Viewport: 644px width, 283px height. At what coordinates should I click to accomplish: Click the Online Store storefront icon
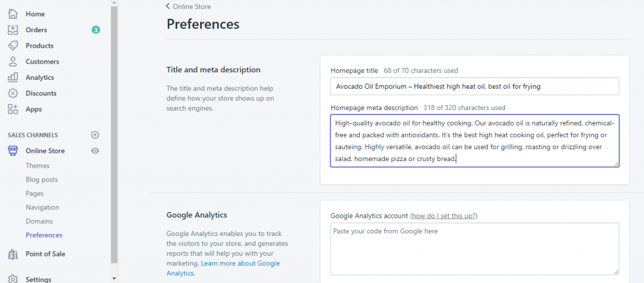pos(13,151)
